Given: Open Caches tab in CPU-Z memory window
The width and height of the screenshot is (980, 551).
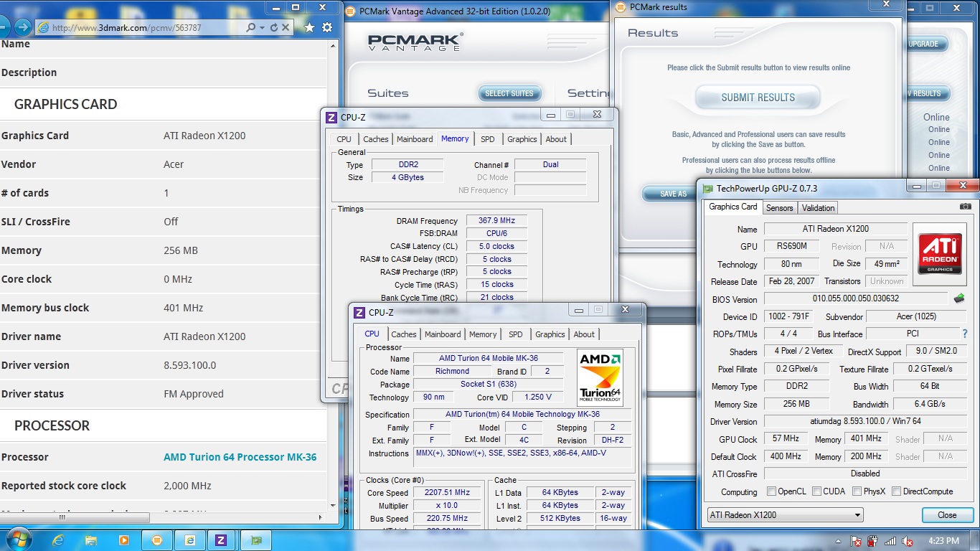Looking at the screenshot, I should (x=375, y=139).
